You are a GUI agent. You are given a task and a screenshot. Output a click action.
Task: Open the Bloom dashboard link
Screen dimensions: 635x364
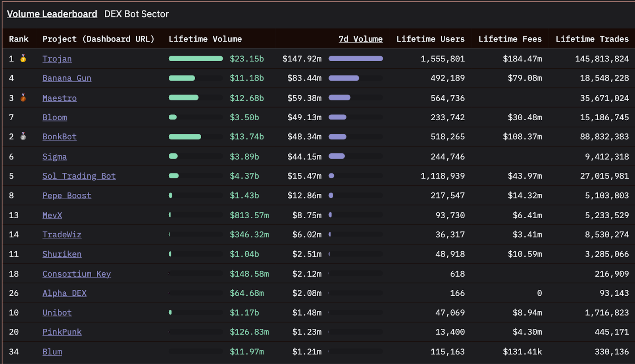pyautogui.click(x=55, y=117)
